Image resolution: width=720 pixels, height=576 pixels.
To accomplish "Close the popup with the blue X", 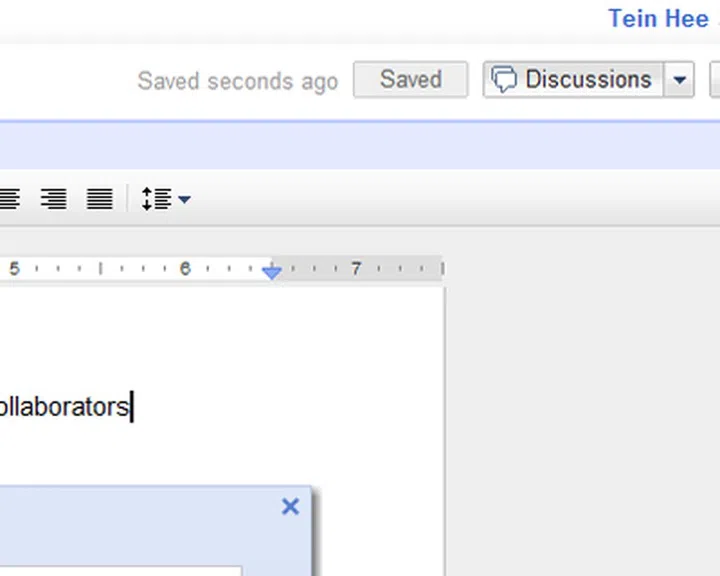I will 290,507.
